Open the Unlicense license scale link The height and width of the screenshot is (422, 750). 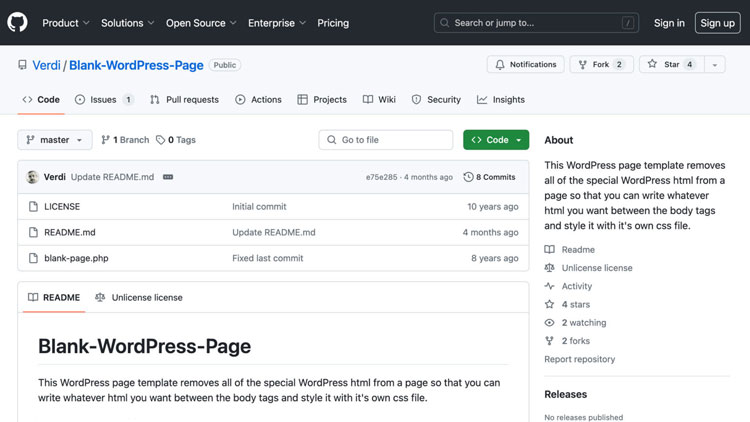click(596, 268)
